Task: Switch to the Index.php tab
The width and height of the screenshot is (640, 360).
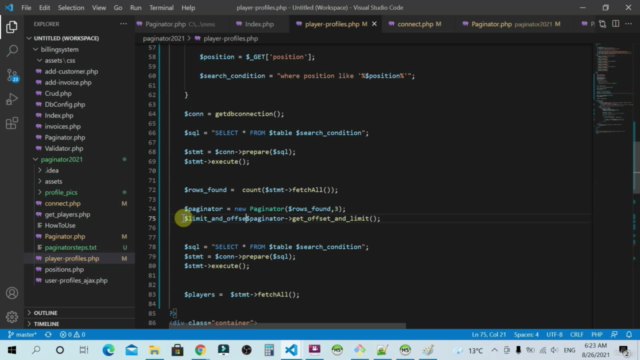Action: (259, 24)
